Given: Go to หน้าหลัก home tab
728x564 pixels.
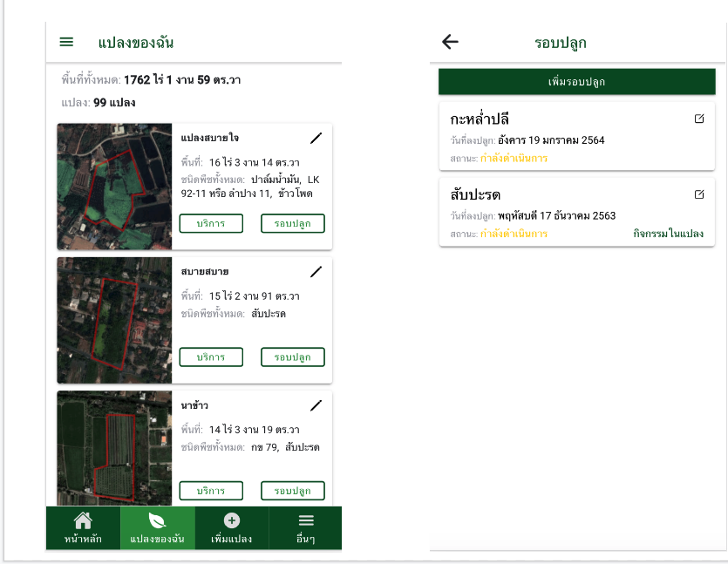Looking at the screenshot, I should (x=83, y=528).
